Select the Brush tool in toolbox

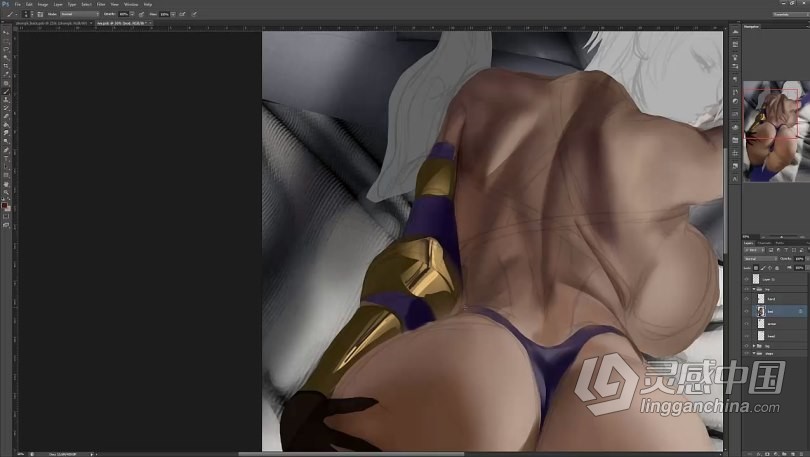pyautogui.click(x=6, y=91)
